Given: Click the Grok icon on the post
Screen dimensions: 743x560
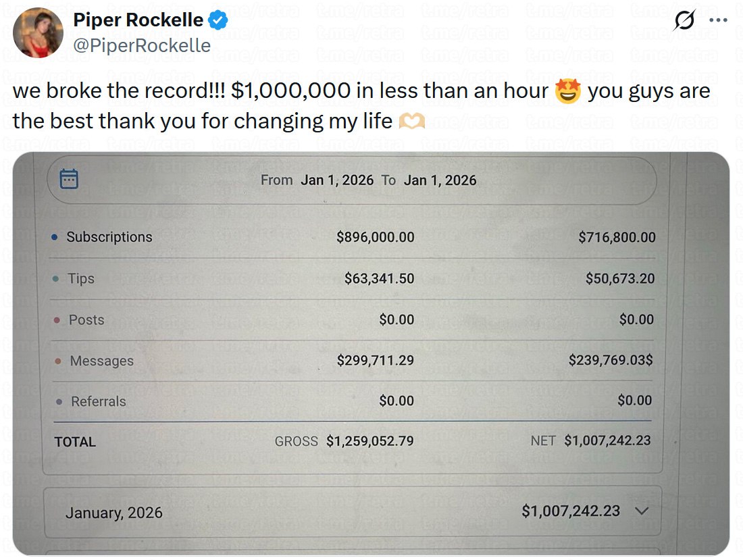Looking at the screenshot, I should point(684,21).
